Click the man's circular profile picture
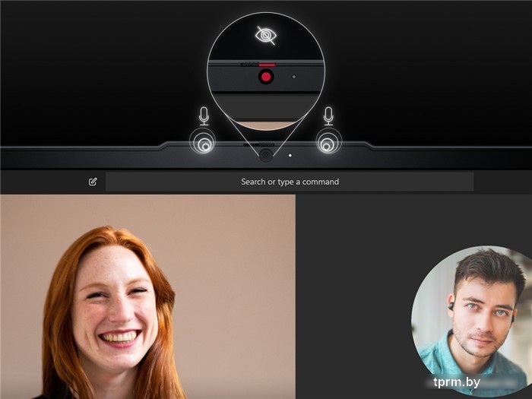The width and height of the screenshot is (532, 399). point(471,310)
